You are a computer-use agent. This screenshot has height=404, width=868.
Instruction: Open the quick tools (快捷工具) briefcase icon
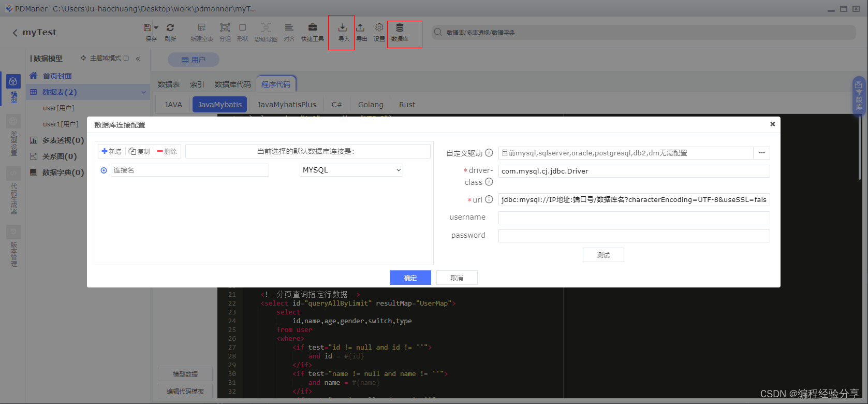[313, 28]
